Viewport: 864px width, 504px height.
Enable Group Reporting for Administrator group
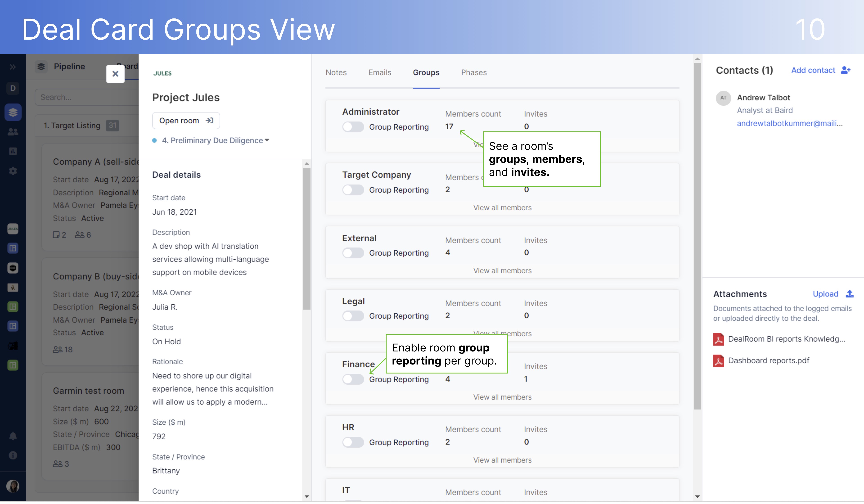pos(353,126)
